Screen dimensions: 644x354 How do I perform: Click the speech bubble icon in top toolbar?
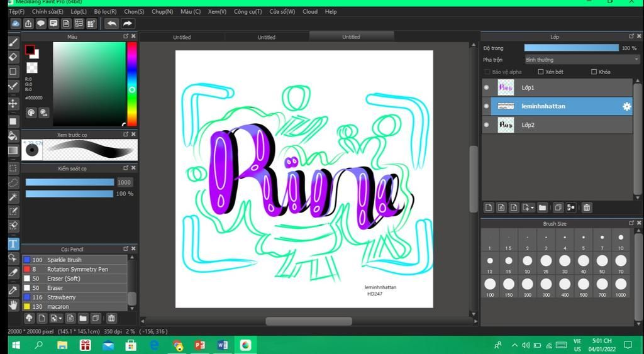coord(41,23)
